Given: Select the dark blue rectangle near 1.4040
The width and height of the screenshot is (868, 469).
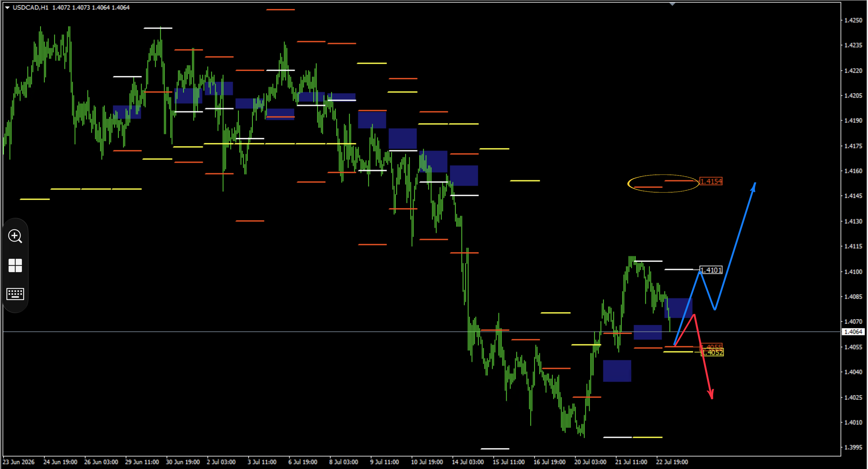Looking at the screenshot, I should point(617,371).
